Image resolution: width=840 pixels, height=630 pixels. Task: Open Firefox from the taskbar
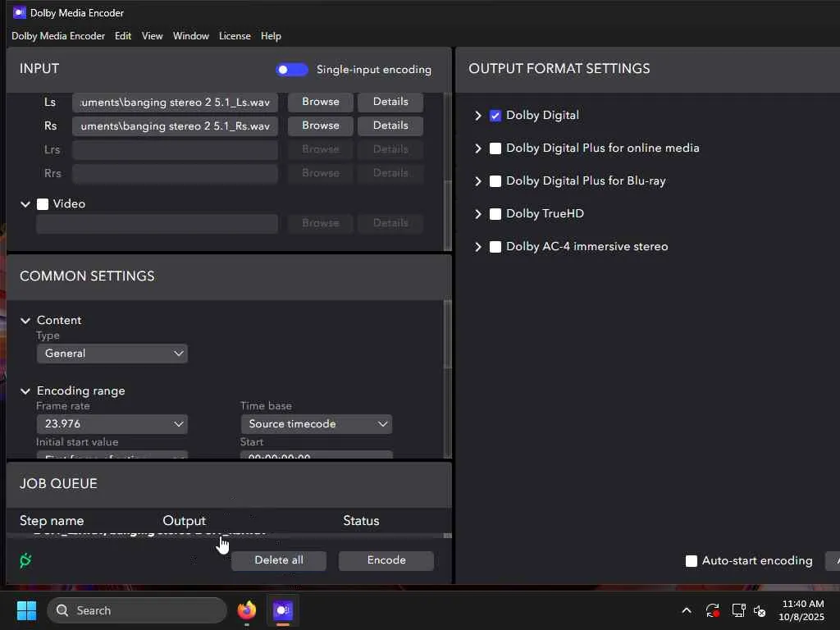click(247, 610)
